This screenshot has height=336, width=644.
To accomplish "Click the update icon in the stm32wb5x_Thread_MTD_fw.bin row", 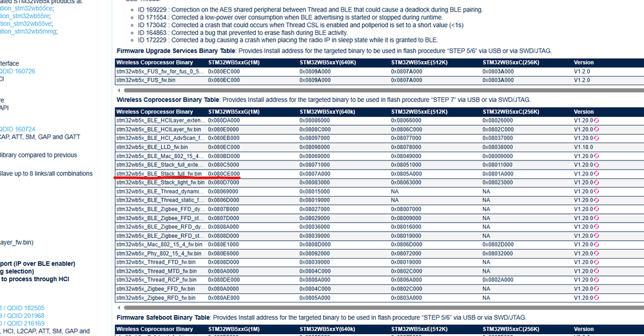I will 596,271.
